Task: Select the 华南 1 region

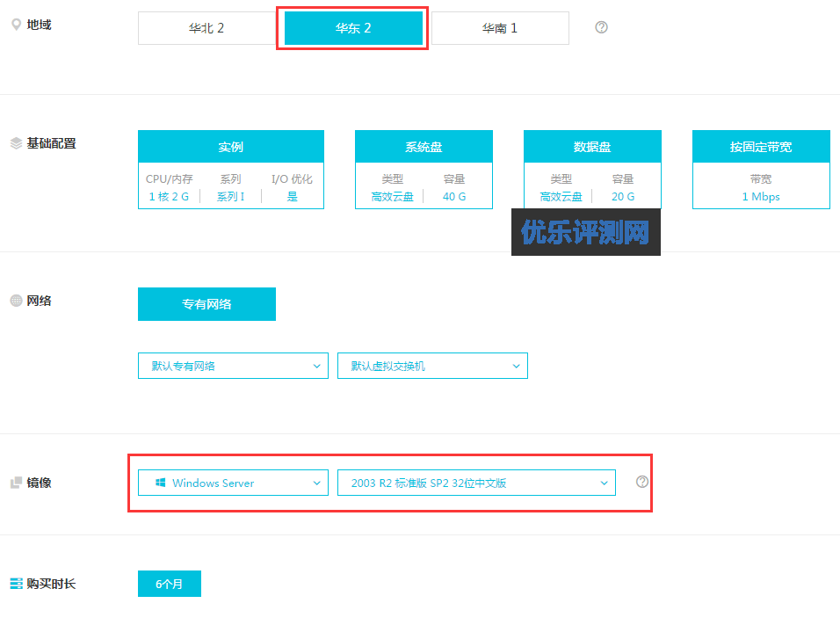Action: [500, 28]
